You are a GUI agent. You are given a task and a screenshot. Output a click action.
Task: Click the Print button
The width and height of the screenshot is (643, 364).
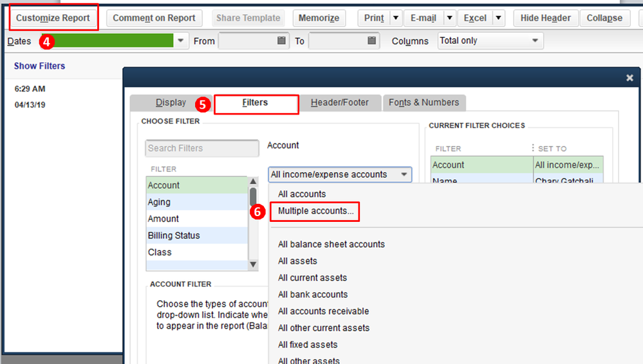click(x=374, y=18)
